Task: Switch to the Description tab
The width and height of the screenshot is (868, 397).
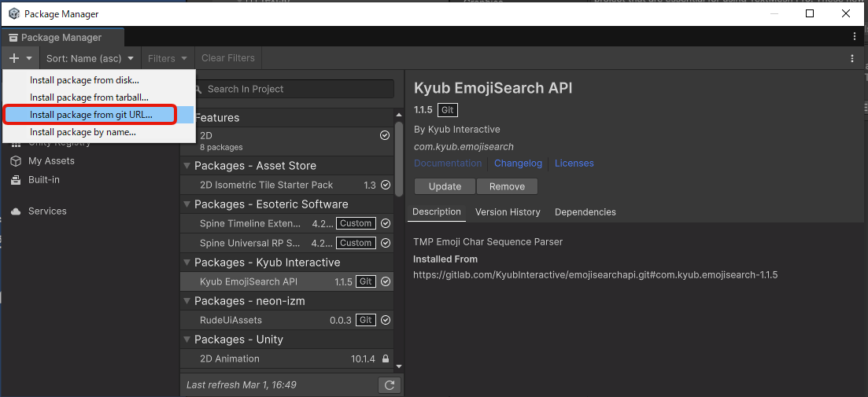Action: click(436, 211)
